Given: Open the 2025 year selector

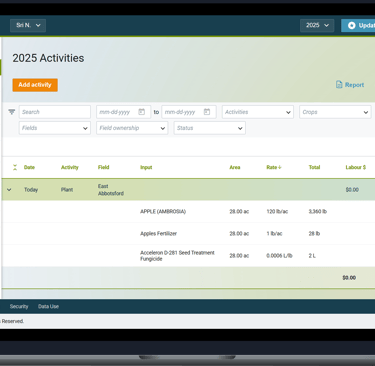Looking at the screenshot, I should [317, 25].
